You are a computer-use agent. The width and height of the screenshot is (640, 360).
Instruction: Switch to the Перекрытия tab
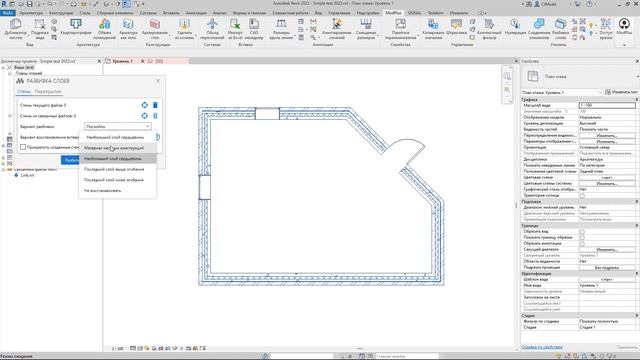coord(48,91)
